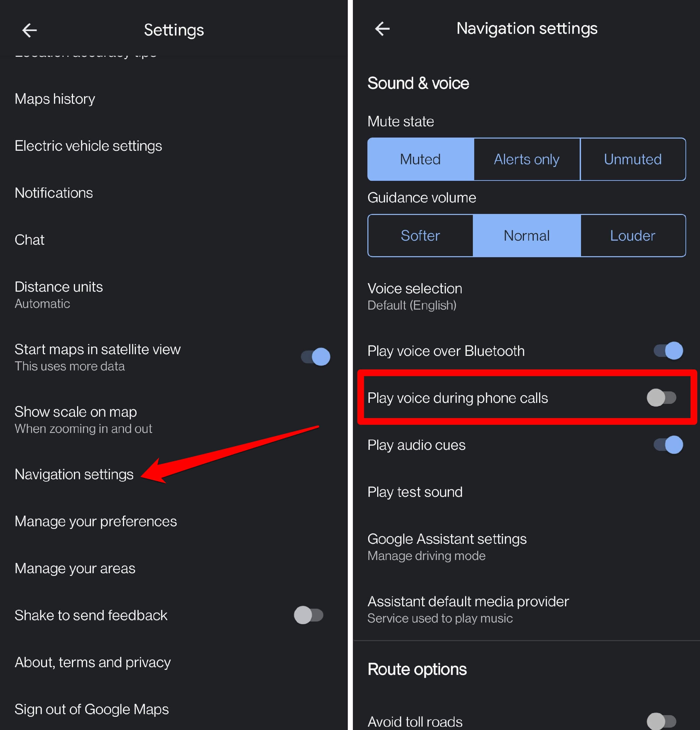This screenshot has width=700, height=730.
Task: Select Louder guidance volume
Action: 632,235
